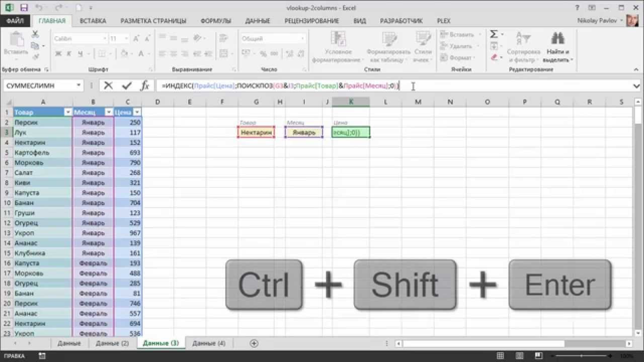Select the Данные (4) sheet tab
Viewport: 644px width, 362px height.
pos(209,343)
